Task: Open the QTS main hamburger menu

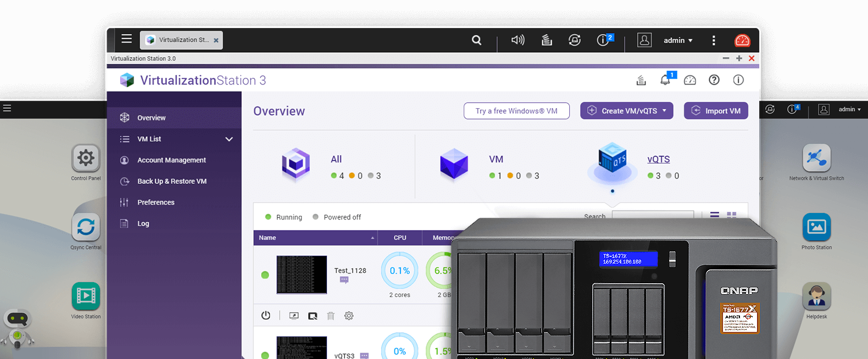Action: coord(127,39)
